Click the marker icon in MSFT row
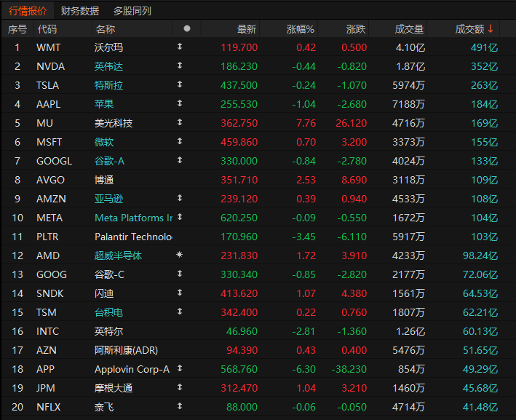The height and width of the screenshot is (420, 516). [x=180, y=141]
